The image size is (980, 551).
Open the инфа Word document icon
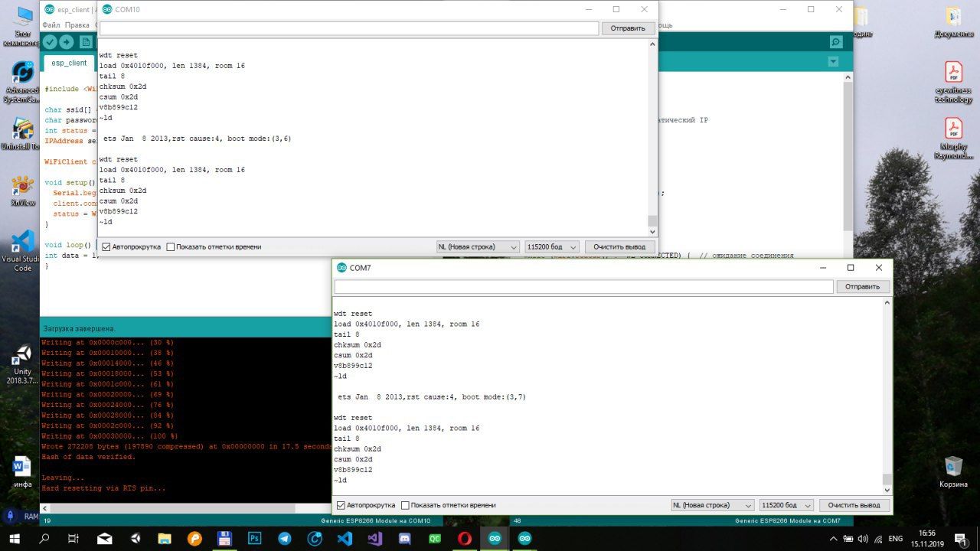click(x=23, y=473)
